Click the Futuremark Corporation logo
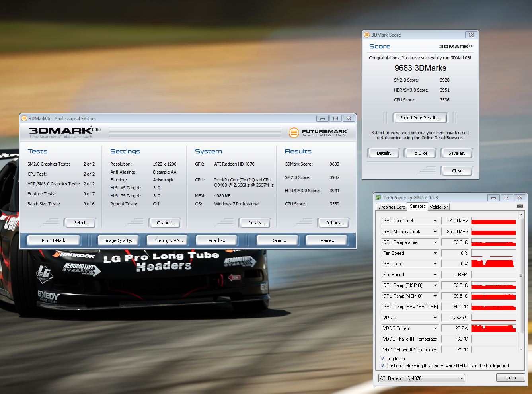 [x=318, y=132]
